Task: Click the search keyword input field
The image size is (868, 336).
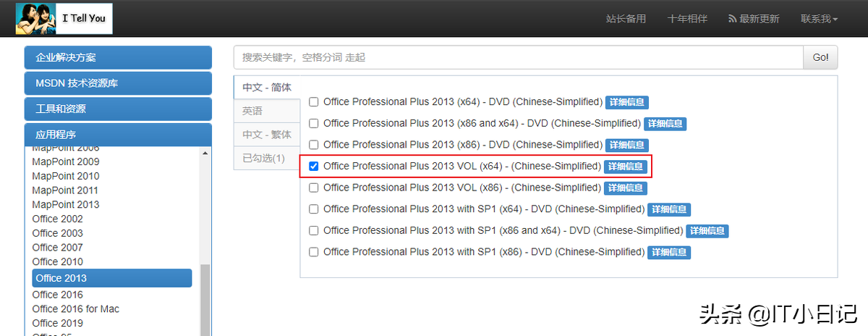Action: tap(519, 57)
